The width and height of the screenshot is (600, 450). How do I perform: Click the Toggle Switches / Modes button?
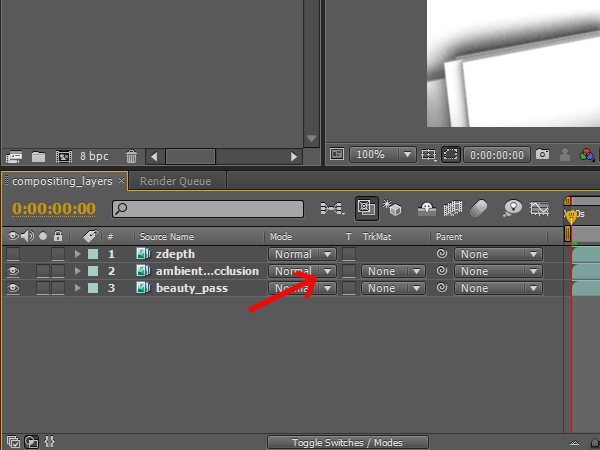click(x=348, y=442)
